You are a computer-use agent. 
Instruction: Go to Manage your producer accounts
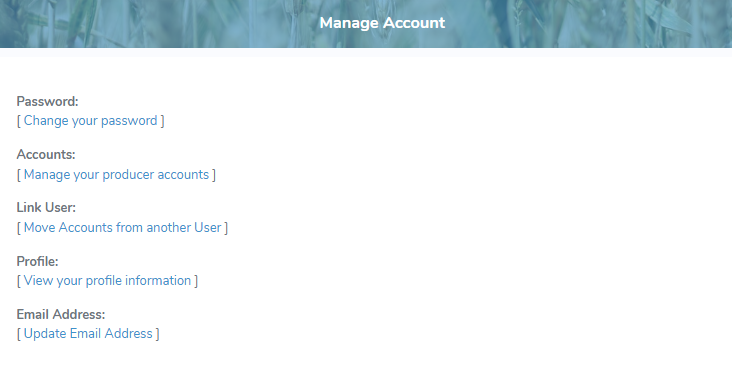coord(116,175)
